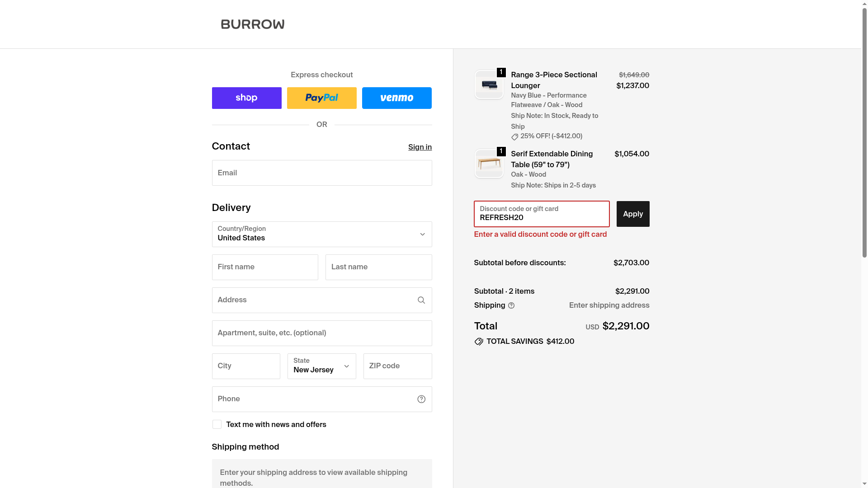Click the "25% OFF! (-$412.00)" label

(x=552, y=136)
